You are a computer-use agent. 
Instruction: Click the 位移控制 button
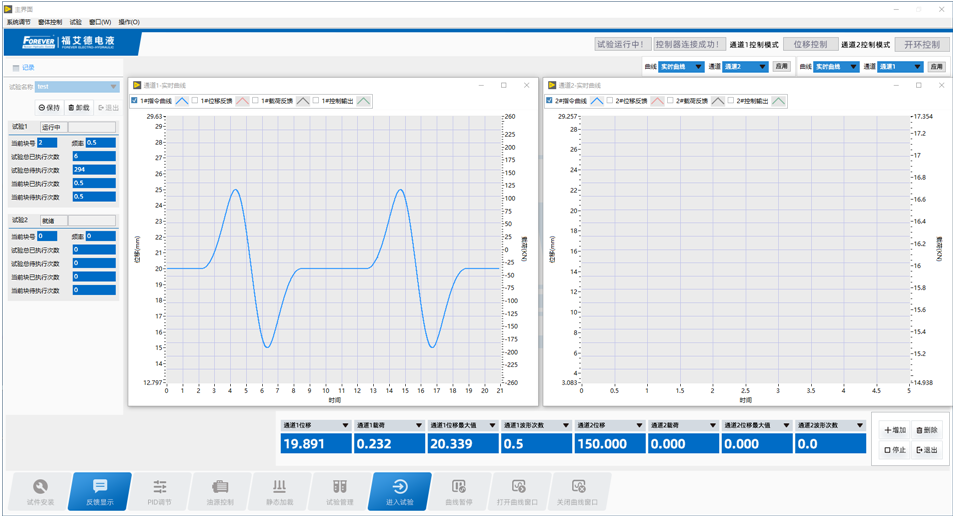809,45
